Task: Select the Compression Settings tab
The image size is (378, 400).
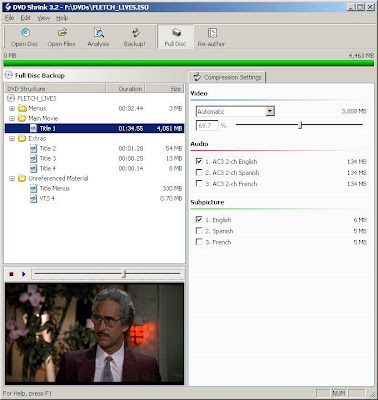Action: [x=228, y=77]
